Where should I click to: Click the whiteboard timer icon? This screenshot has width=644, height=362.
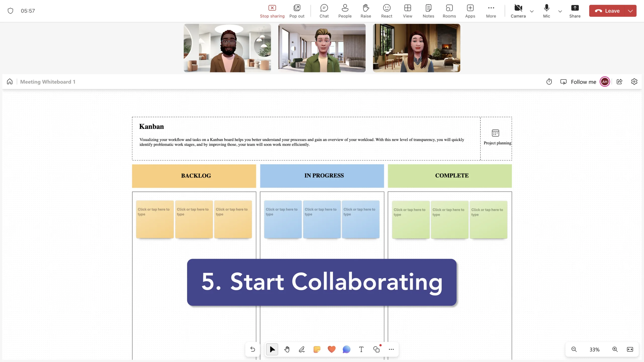tap(549, 82)
